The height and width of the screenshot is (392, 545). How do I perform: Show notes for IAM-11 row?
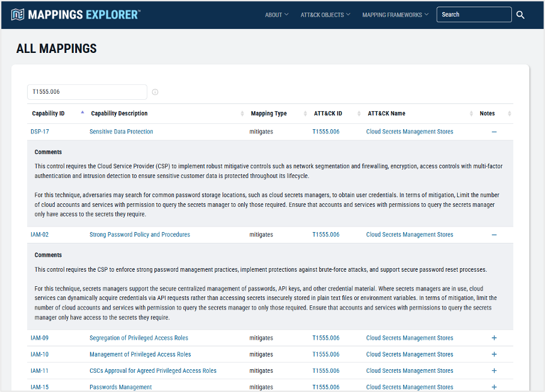tap(494, 371)
